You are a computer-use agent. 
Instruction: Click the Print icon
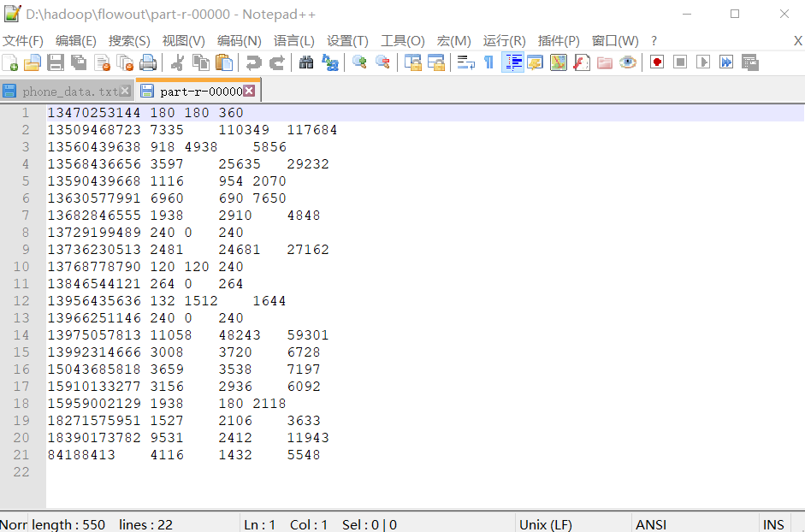[148, 62]
